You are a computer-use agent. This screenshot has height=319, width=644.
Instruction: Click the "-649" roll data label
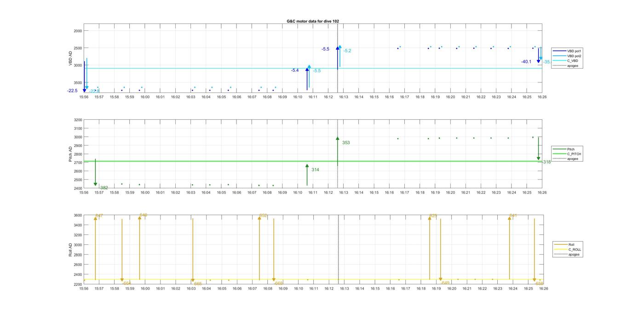445,283
